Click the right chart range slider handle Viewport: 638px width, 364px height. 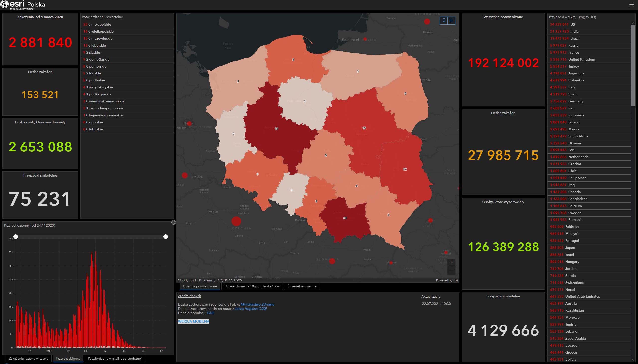(x=165, y=236)
